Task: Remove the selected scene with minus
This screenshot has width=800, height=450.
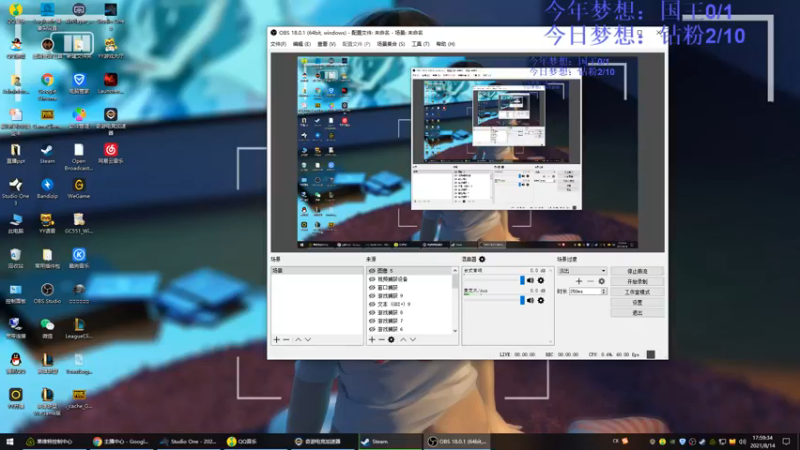Action: [286, 340]
